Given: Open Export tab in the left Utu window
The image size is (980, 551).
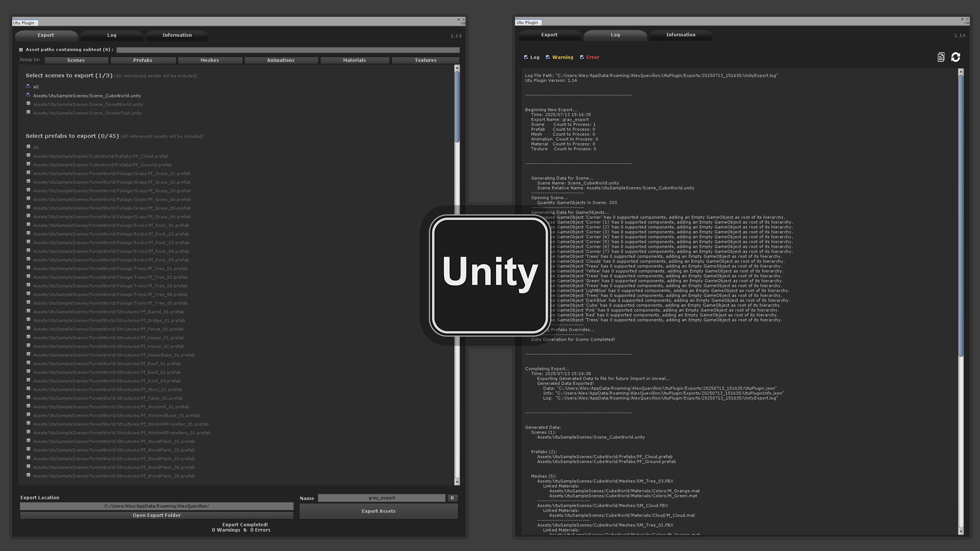Looking at the screenshot, I should pyautogui.click(x=46, y=35).
